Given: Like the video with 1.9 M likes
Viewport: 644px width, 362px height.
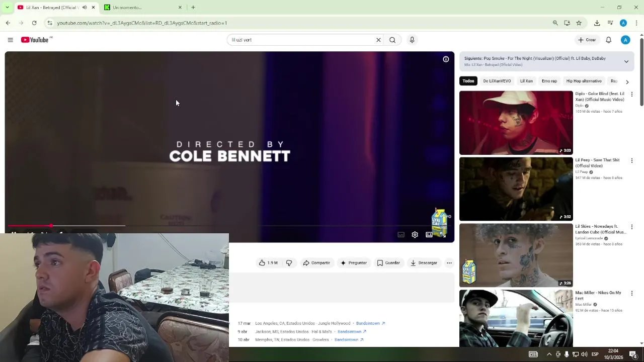Looking at the screenshot, I should coord(268,263).
